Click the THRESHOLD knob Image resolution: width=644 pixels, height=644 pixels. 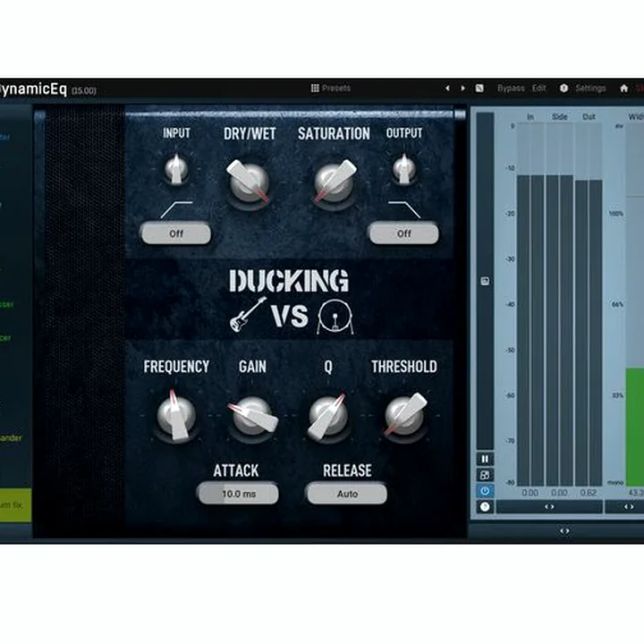[x=405, y=416]
